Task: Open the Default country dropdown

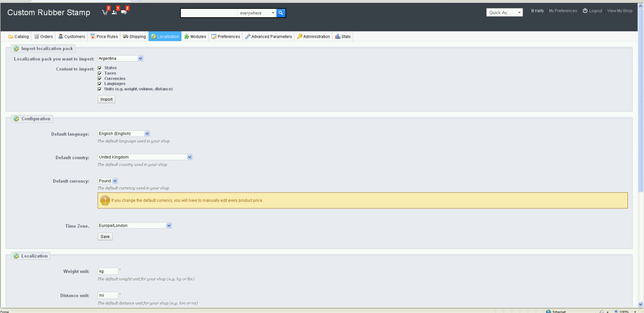Action: coord(145,157)
